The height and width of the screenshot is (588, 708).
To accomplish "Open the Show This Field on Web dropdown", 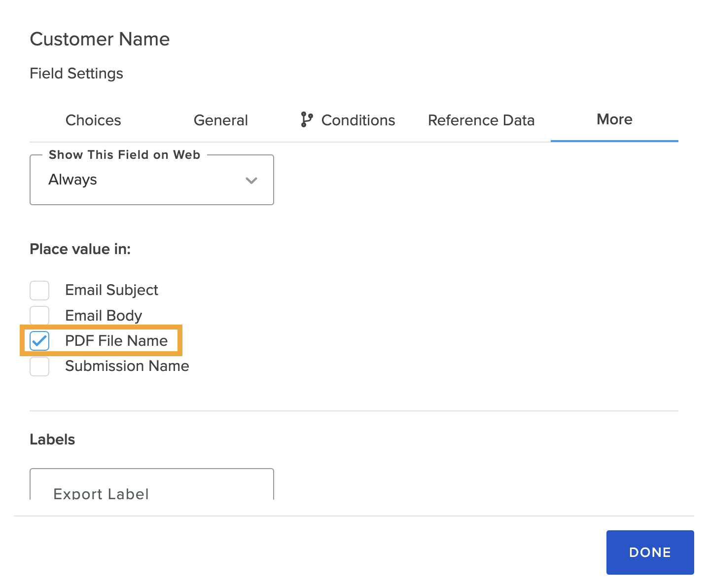I will pyautogui.click(x=151, y=180).
